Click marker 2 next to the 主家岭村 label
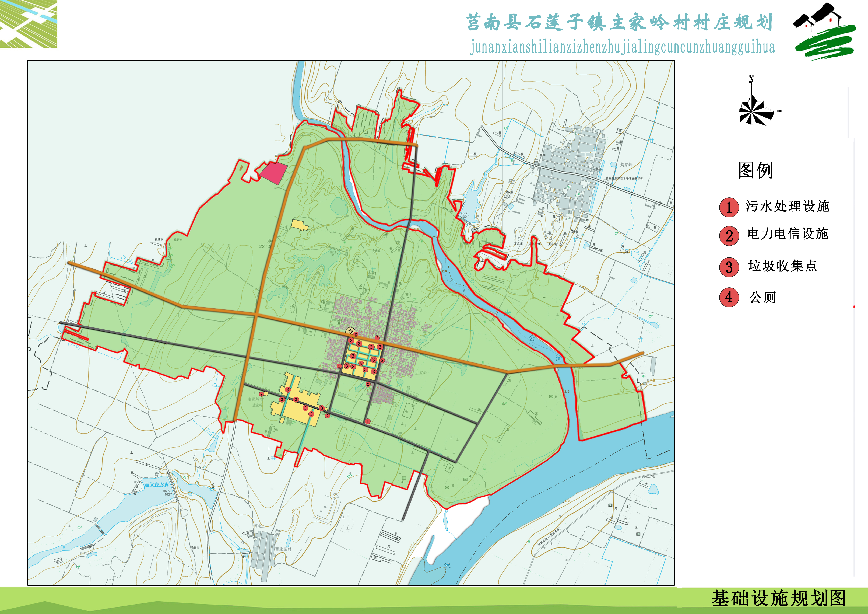Viewport: 868px width, 614px height. 261,394
